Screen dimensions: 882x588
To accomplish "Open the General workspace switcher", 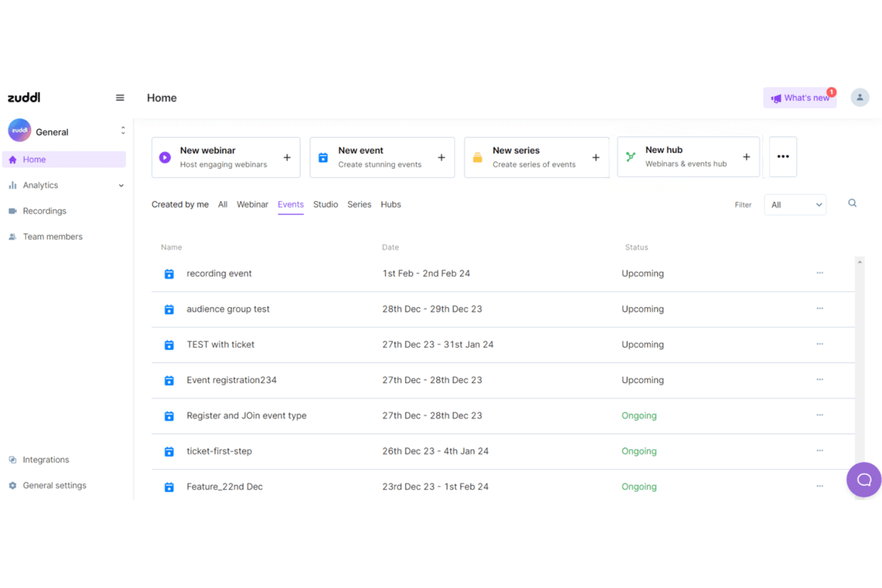I will (66, 130).
